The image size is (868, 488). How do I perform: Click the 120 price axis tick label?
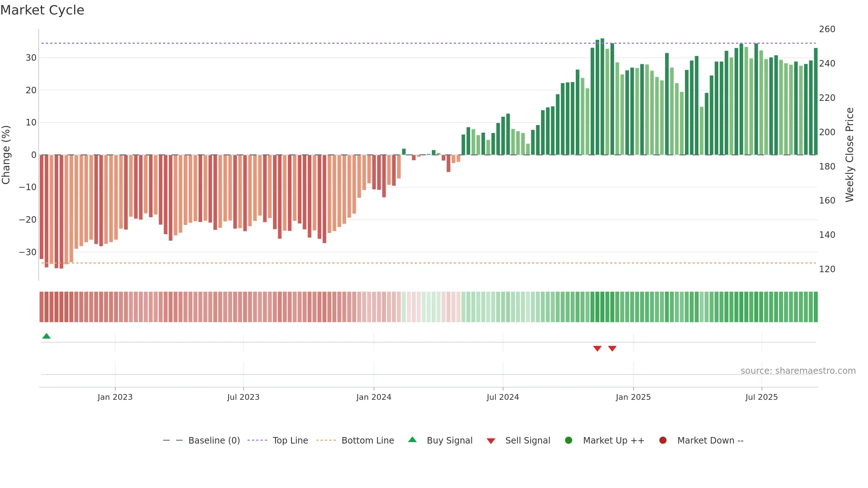tap(827, 269)
